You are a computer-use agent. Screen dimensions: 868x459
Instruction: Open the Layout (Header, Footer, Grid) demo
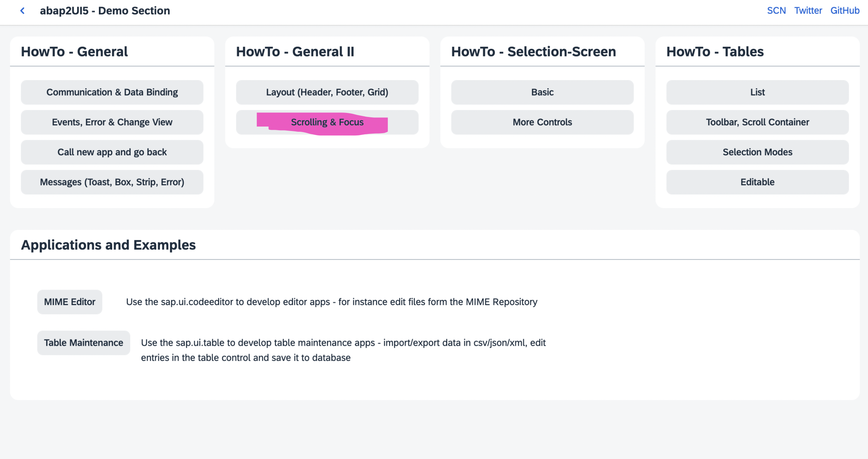coord(327,92)
